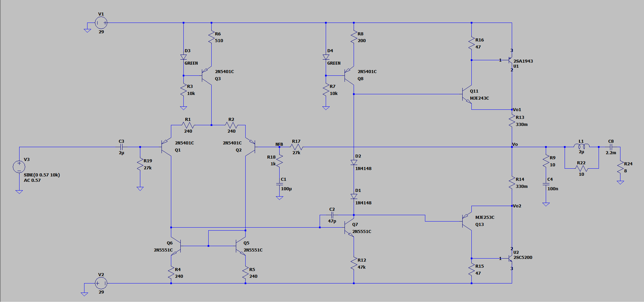Click the Q6 mirror transistor symbol
Viewport: 644px width, 302px height.
point(176,246)
